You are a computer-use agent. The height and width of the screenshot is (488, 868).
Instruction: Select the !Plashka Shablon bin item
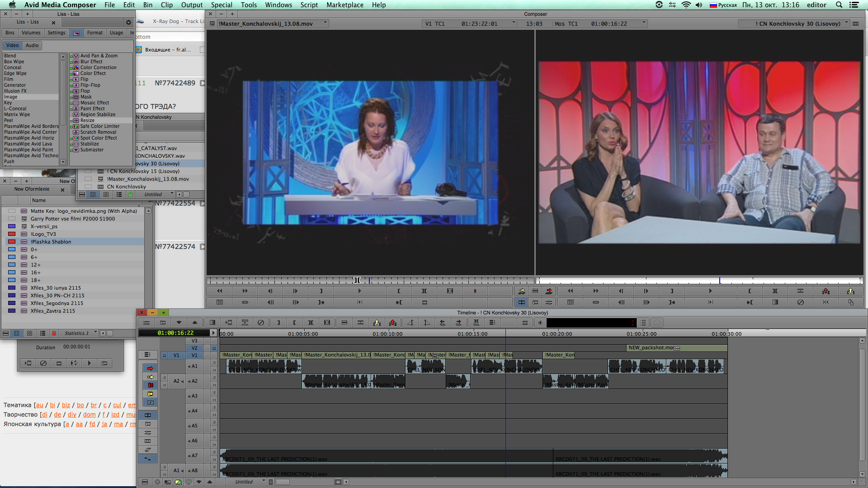click(51, 242)
